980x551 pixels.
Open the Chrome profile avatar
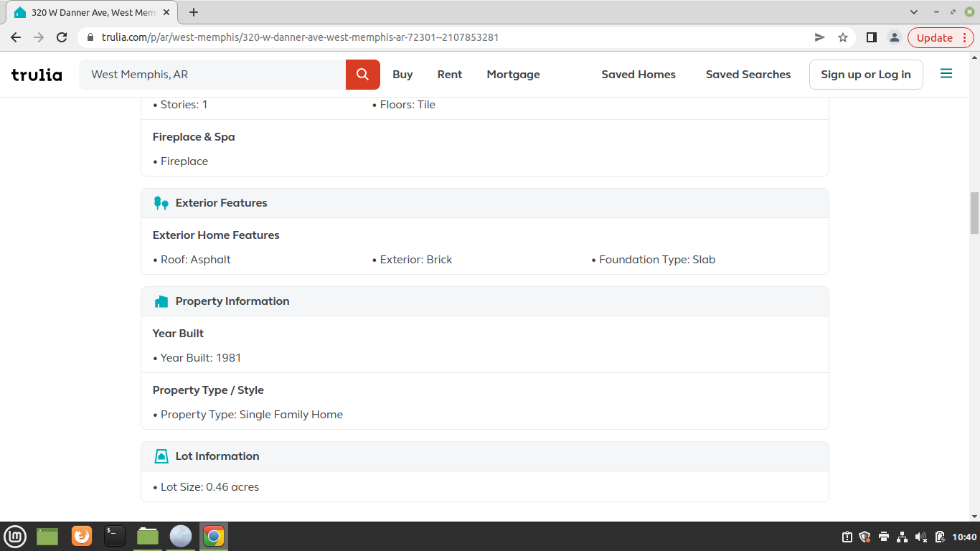894,37
